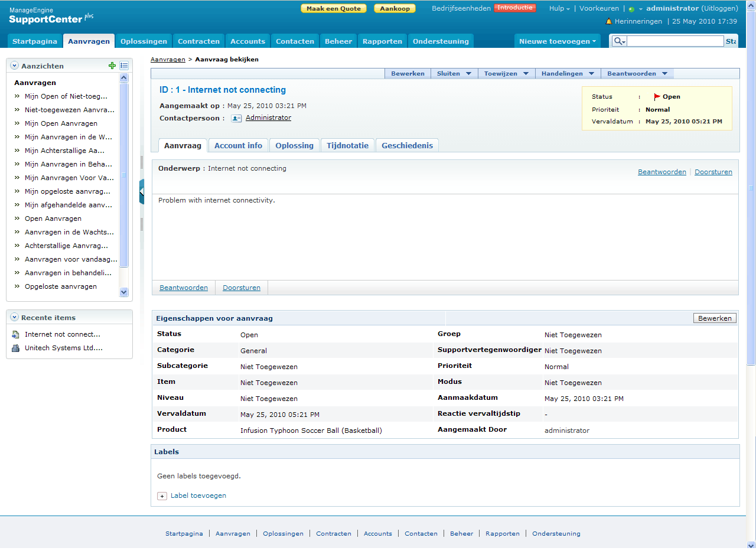This screenshot has height=551, width=756.
Task: Click the green plus add-view icon in Aanzichten
Action: pyautogui.click(x=112, y=66)
